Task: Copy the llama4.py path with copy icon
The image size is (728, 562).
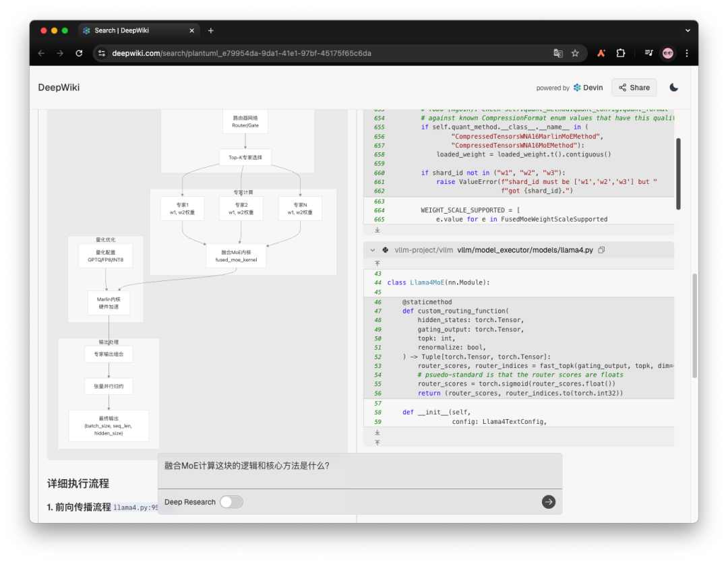Action: (x=601, y=250)
